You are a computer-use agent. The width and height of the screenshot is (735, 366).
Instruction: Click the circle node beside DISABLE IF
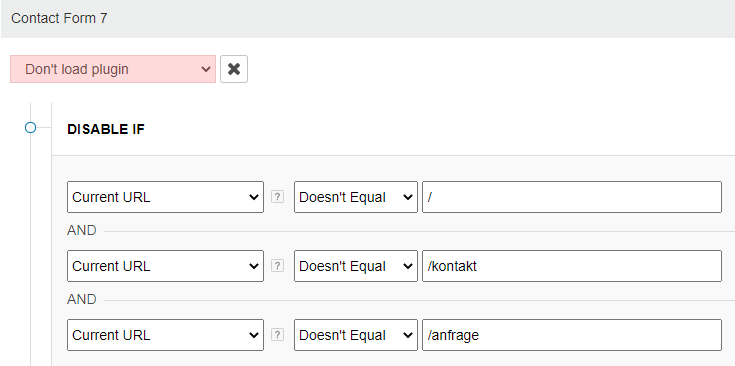30,127
